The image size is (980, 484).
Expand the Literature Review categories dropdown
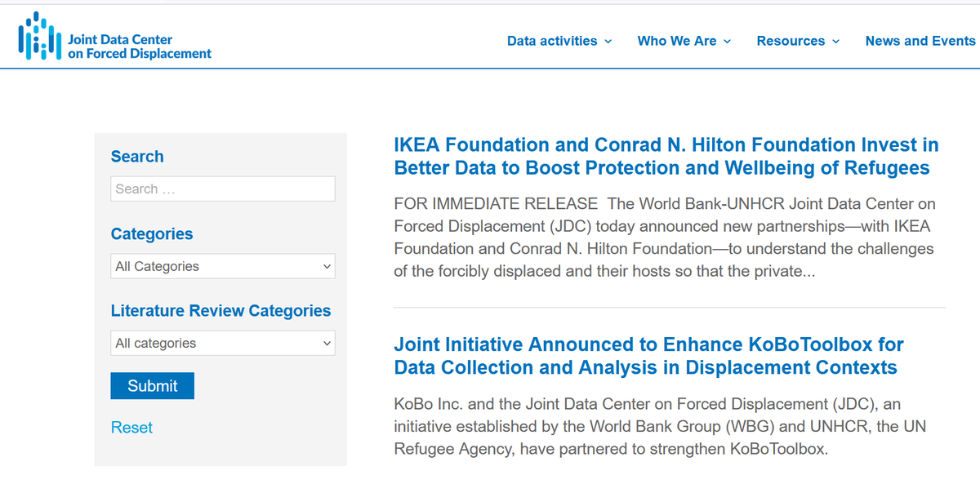[x=223, y=344]
